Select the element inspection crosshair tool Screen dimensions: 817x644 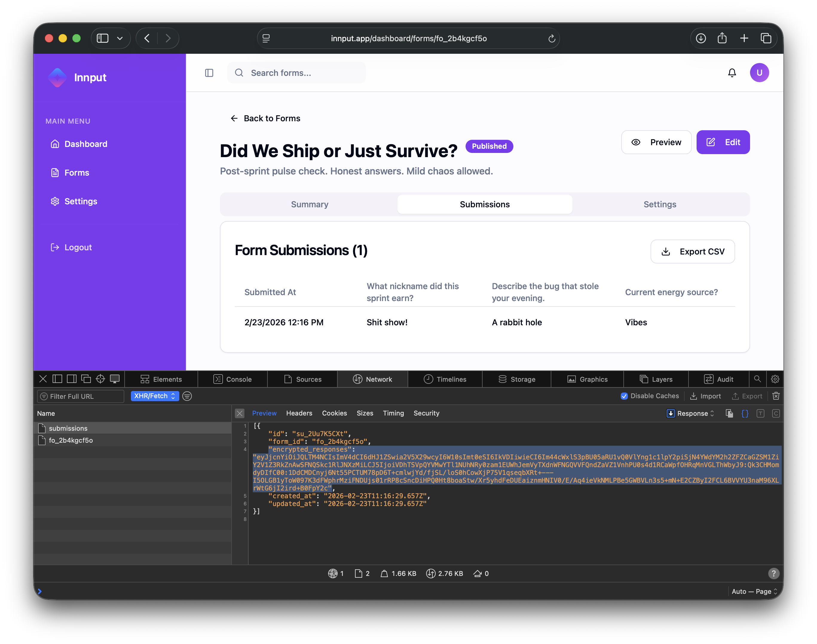click(x=100, y=378)
